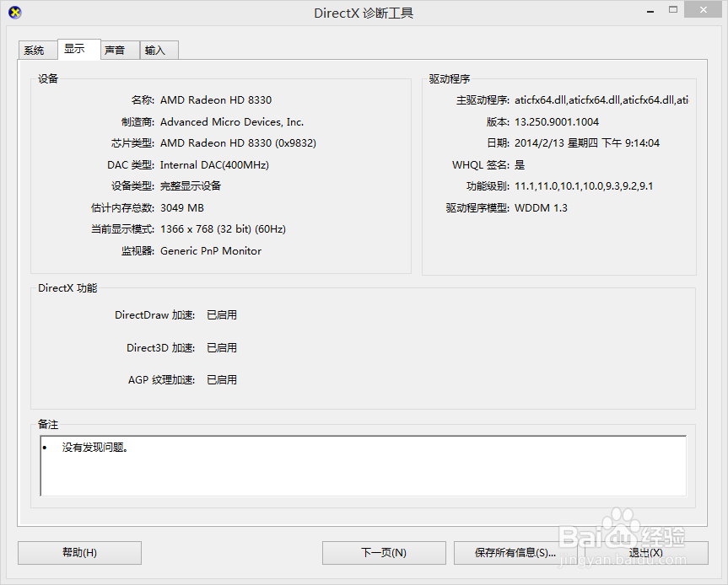Click the 监视器: label
728x585 pixels.
pyautogui.click(x=138, y=251)
